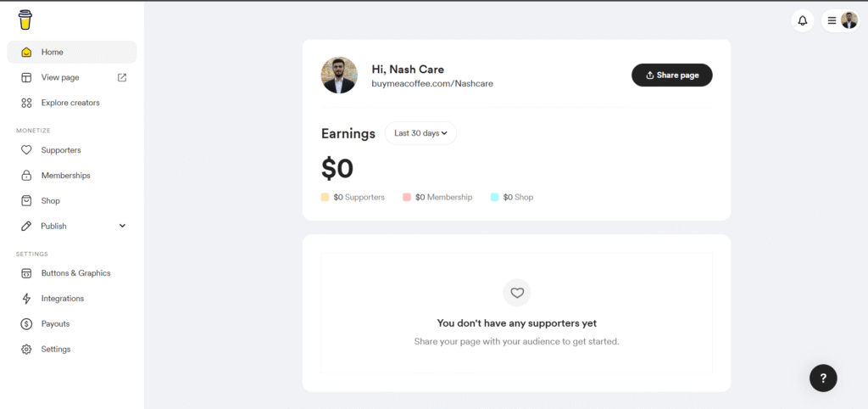Screen dimensions: 868x409
Task: Click the Payouts dollar coin icon
Action: click(x=26, y=324)
